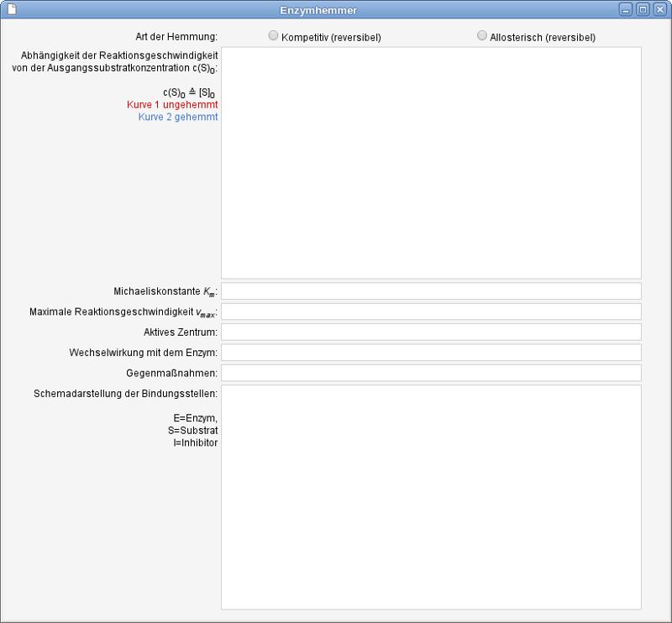
Task: Click the I=Inhibitor legend text
Action: [x=196, y=442]
